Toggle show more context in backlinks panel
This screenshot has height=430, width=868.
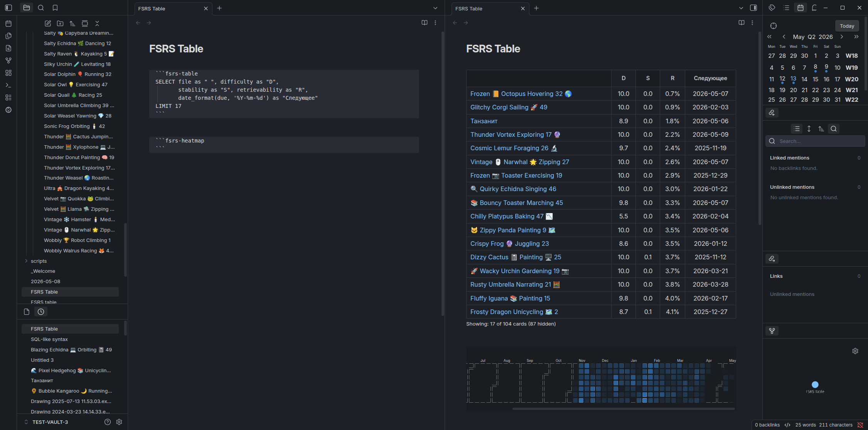point(809,129)
